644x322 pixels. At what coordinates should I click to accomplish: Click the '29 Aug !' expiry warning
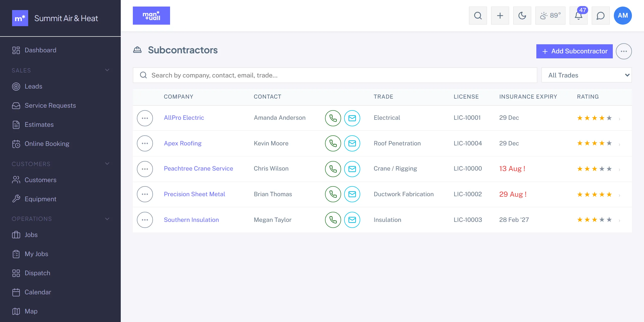513,194
